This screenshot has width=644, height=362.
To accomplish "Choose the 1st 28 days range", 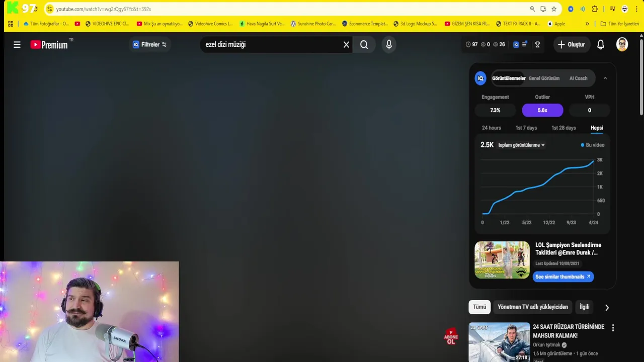I will [563, 128].
